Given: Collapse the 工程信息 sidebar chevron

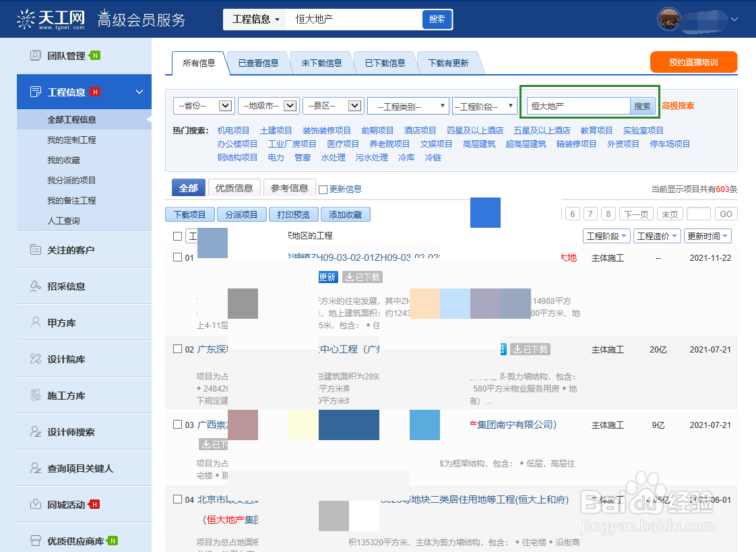Looking at the screenshot, I should (x=139, y=92).
